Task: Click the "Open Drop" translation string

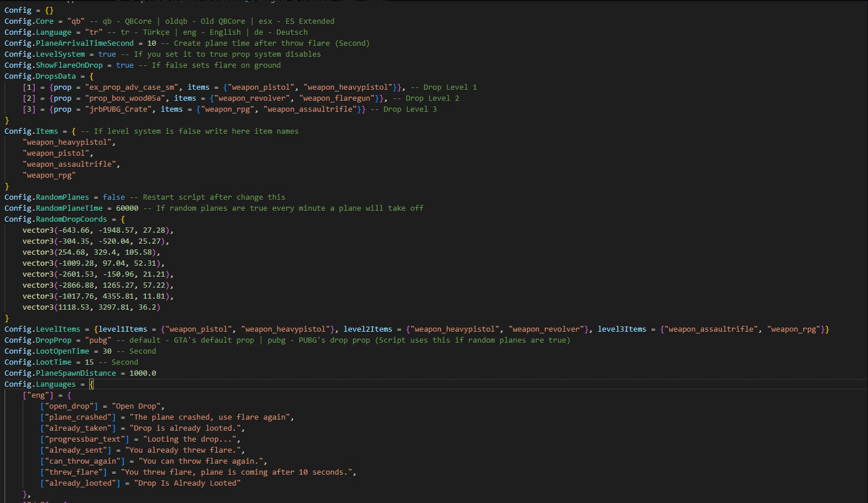Action: (138, 406)
